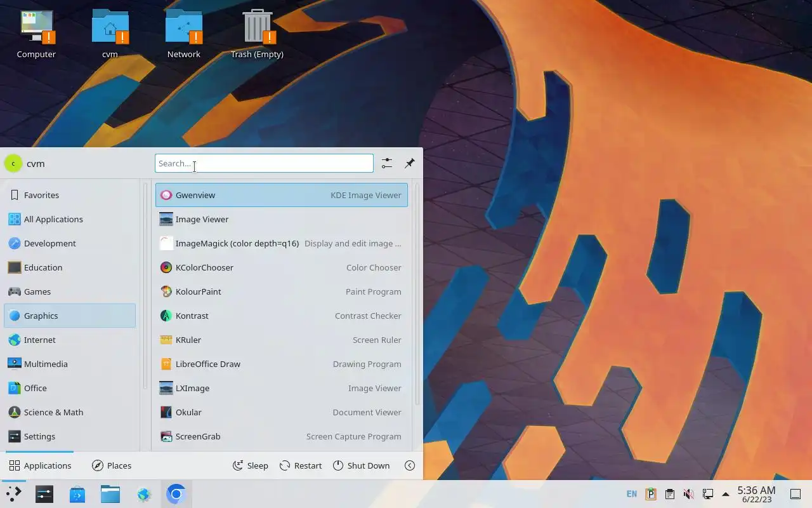812x508 pixels.
Task: Open Settings category
Action: (70, 436)
